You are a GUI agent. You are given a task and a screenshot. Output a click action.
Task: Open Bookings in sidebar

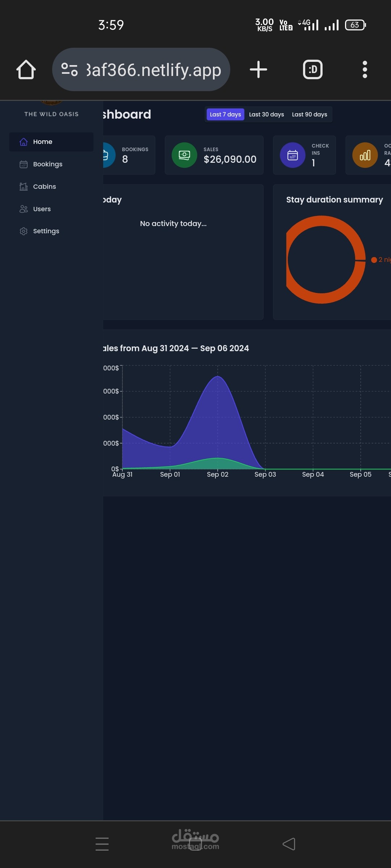pyautogui.click(x=51, y=164)
